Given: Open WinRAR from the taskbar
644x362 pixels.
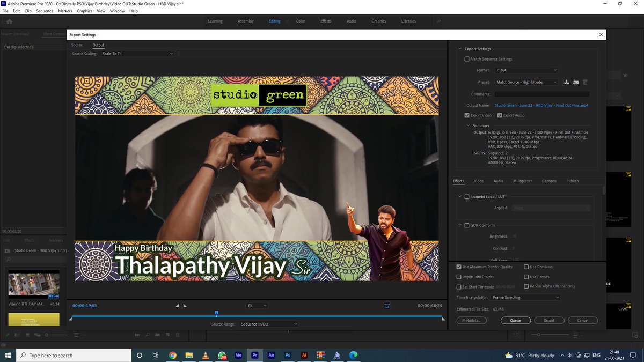Looking at the screenshot, I should pos(320,355).
